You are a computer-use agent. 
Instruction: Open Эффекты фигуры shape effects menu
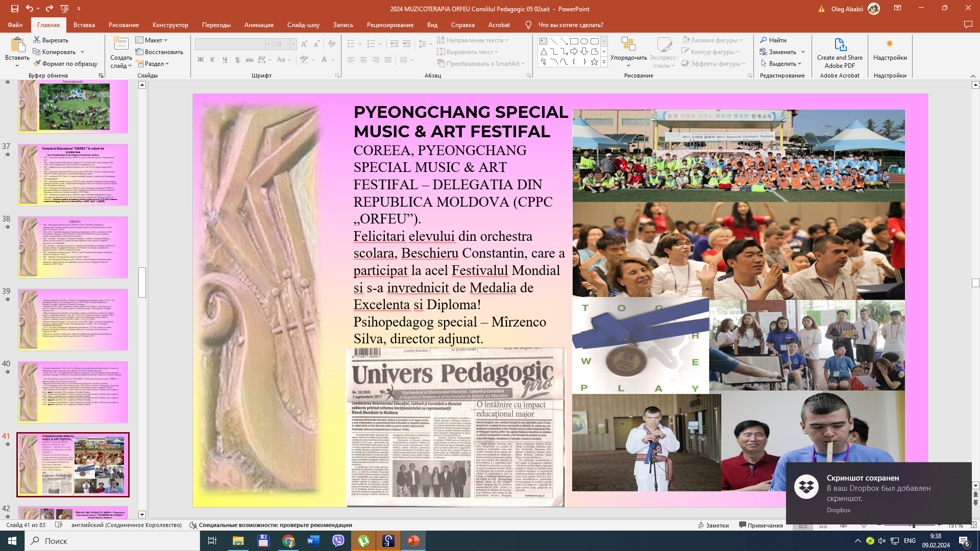point(714,63)
